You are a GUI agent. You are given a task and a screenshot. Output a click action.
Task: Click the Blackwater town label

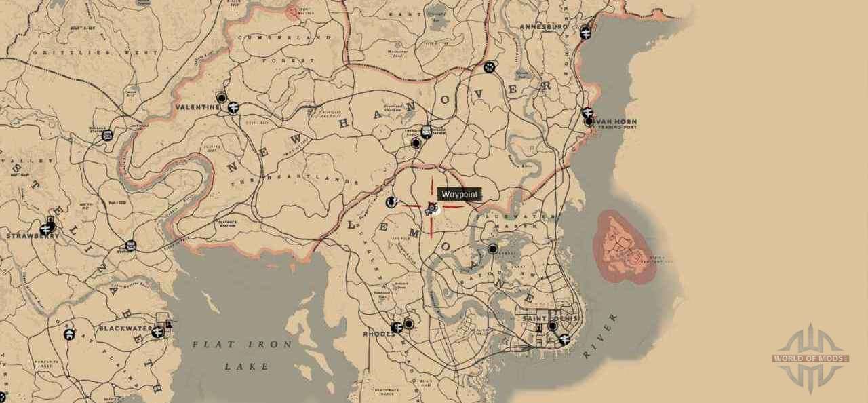(119, 328)
